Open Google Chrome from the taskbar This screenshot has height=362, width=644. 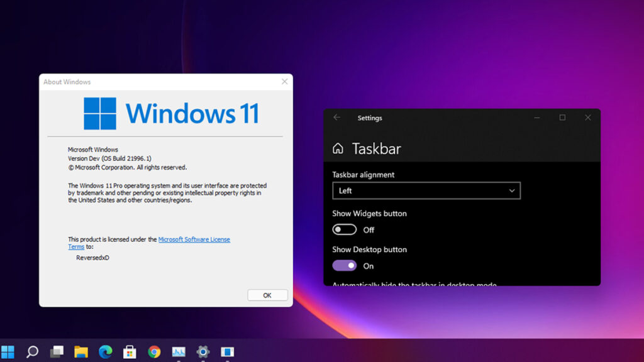tap(155, 352)
